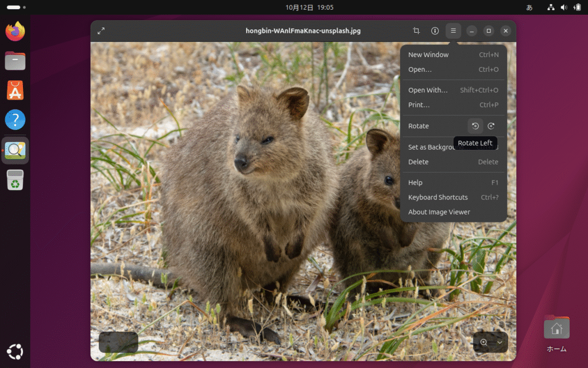588x368 pixels.
Task: Open the Home folder desktop icon
Action: [556, 329]
